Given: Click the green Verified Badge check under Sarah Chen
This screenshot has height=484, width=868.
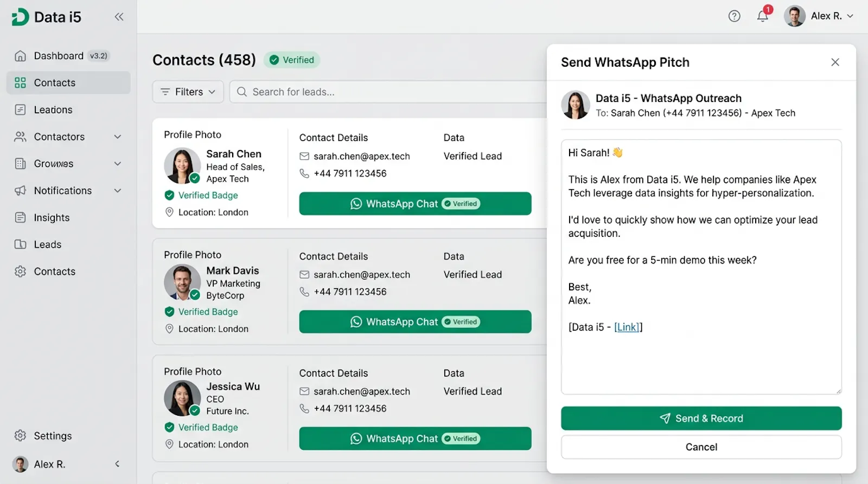Looking at the screenshot, I should click(x=169, y=195).
